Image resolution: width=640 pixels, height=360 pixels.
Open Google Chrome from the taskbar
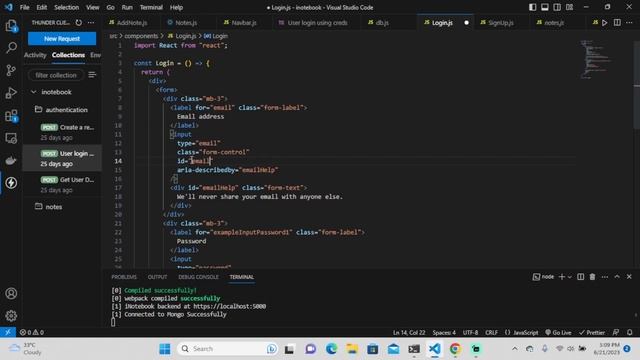click(455, 349)
